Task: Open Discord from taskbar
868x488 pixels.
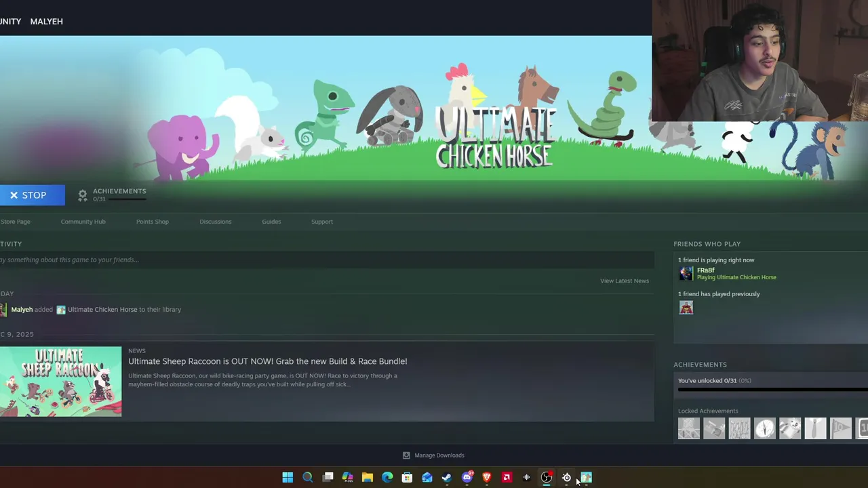Action: pos(467,478)
